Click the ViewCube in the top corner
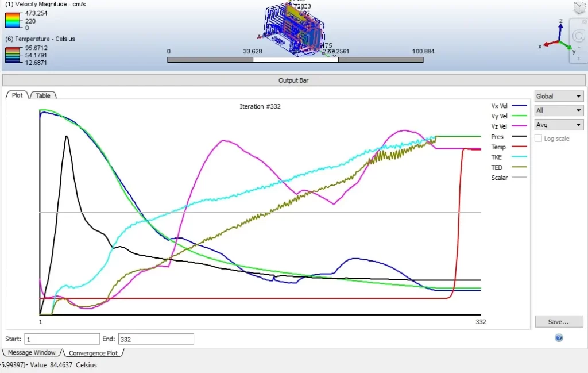This screenshot has height=373, width=588. coord(579,7)
